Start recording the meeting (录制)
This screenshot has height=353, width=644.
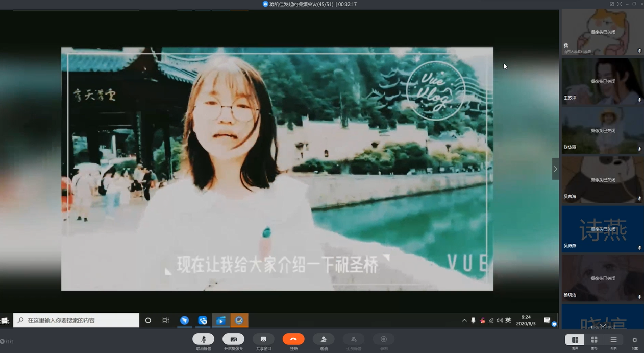pyautogui.click(x=384, y=339)
